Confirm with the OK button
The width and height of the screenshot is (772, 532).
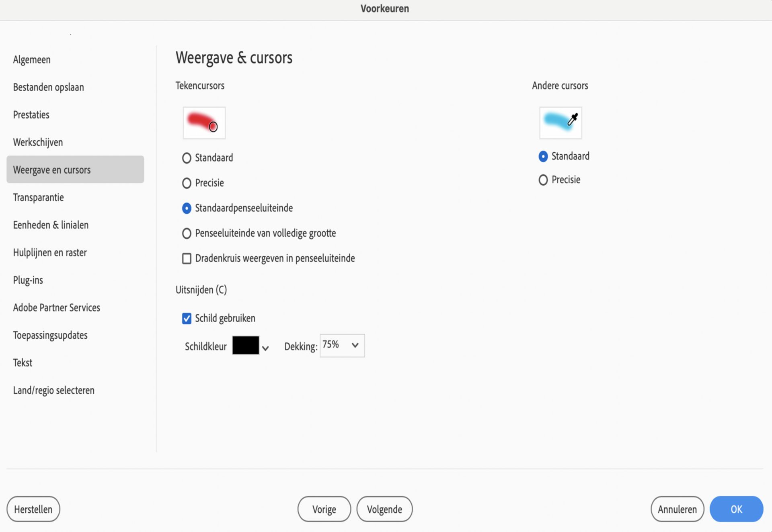click(x=736, y=509)
